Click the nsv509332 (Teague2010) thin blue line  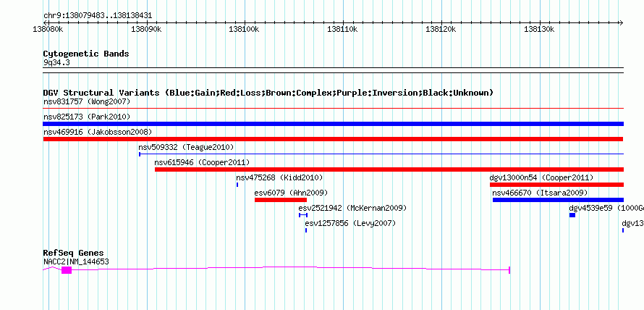[x=381, y=154]
